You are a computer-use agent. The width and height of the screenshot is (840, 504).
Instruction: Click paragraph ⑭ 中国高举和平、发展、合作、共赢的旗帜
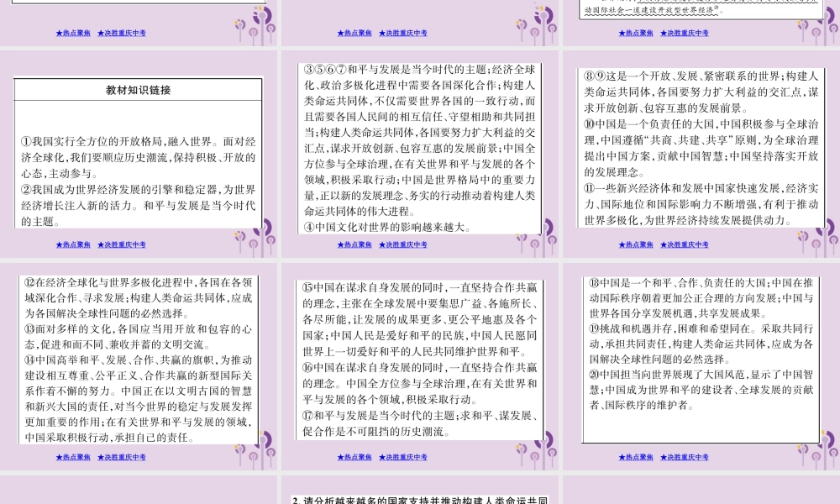(139, 398)
